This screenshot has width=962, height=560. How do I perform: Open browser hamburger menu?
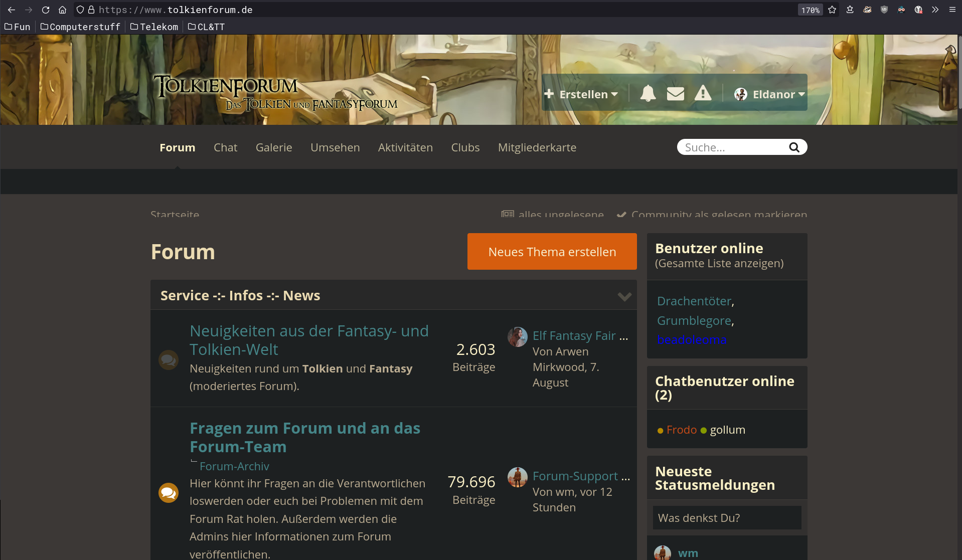[x=952, y=10]
